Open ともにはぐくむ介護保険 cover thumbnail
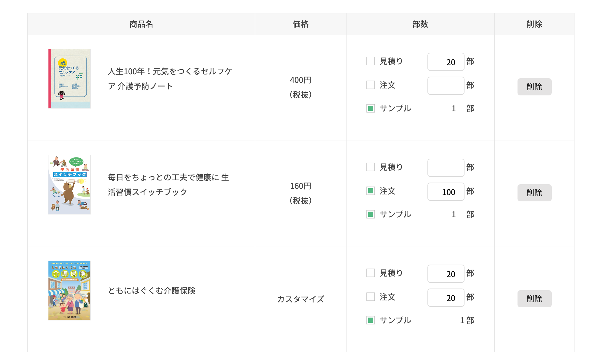This screenshot has height=364, width=603. click(69, 291)
